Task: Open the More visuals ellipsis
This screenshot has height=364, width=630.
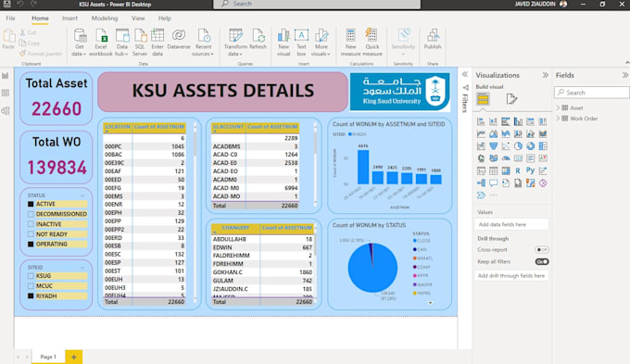Action: pos(494,195)
